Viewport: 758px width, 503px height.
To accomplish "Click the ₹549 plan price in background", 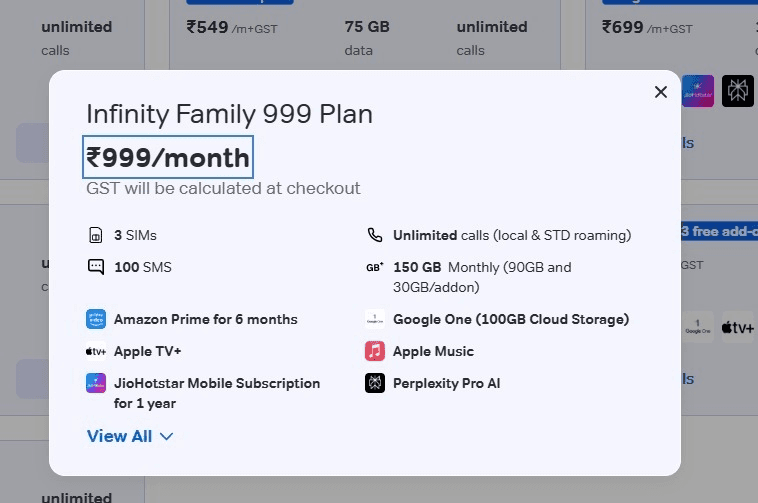I will coord(208,27).
